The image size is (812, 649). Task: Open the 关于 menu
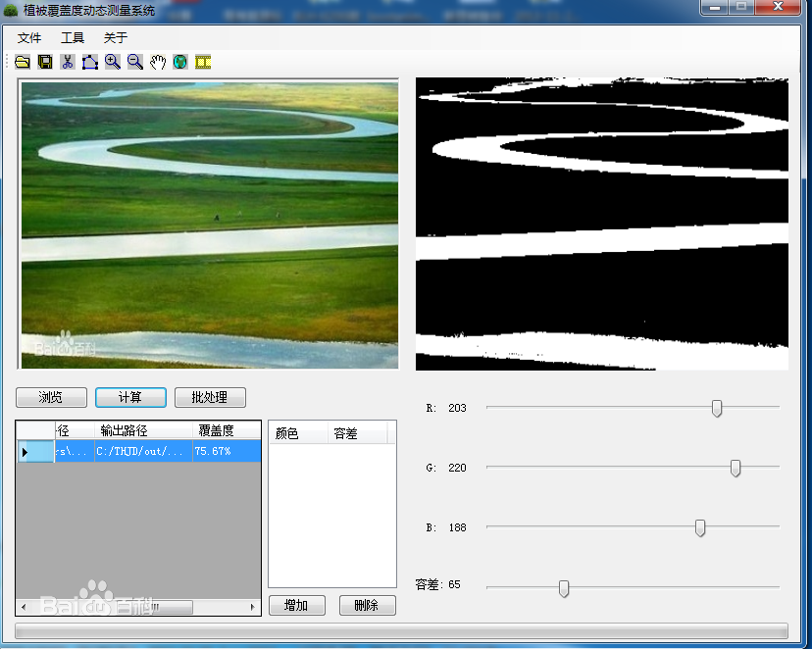[x=116, y=38]
